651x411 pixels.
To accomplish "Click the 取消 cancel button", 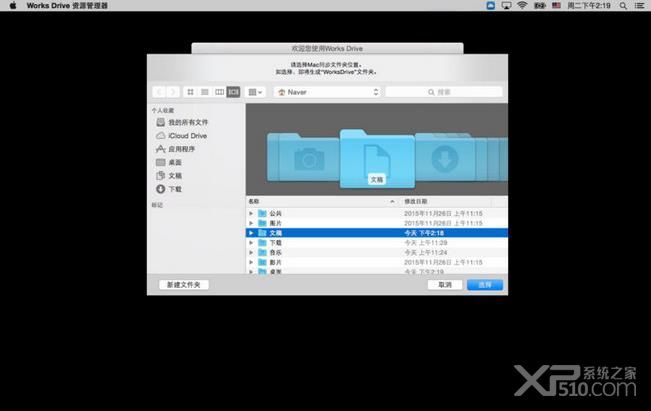I will [x=445, y=284].
